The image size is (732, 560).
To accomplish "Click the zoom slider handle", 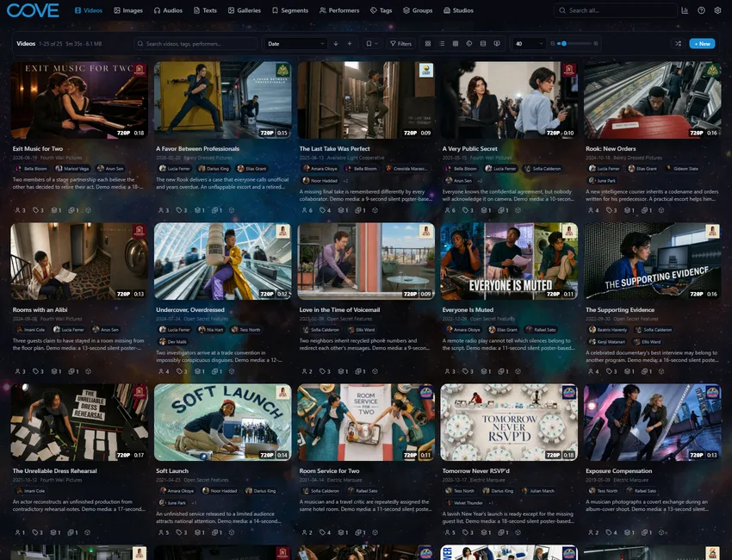I will (x=564, y=43).
